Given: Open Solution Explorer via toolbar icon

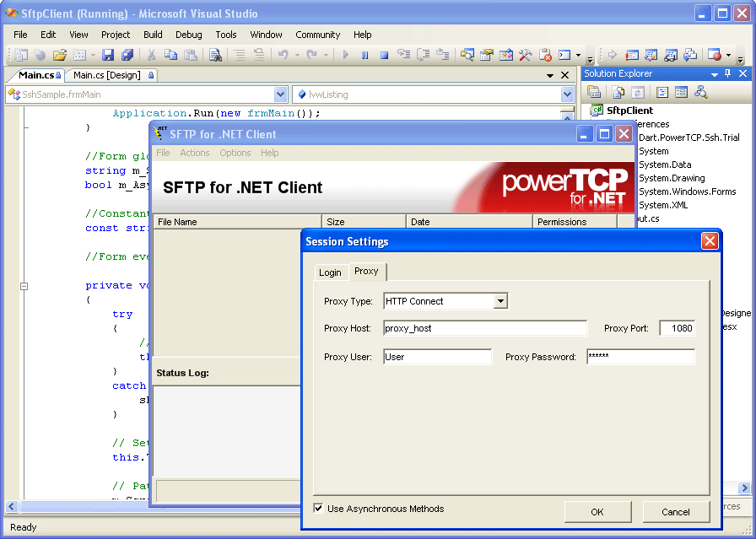Looking at the screenshot, I should point(467,55).
